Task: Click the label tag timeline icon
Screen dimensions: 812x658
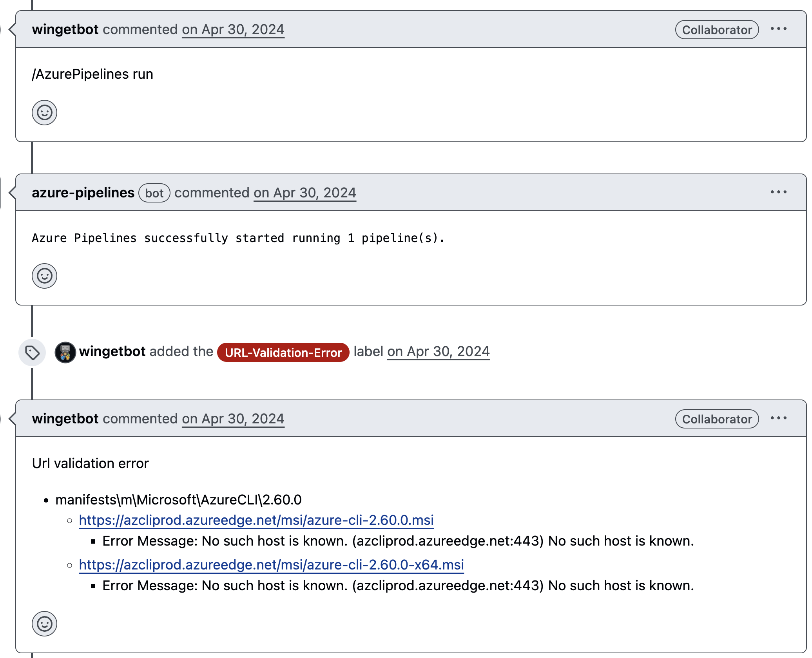Action: tap(32, 352)
